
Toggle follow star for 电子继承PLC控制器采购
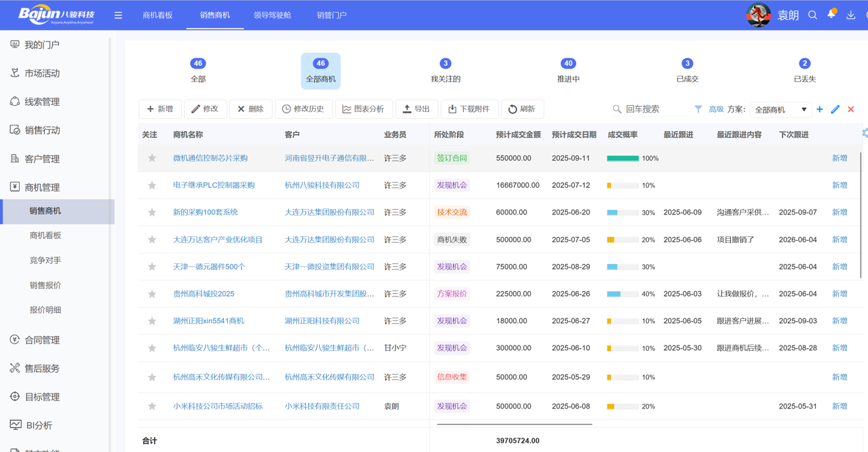[x=152, y=185]
